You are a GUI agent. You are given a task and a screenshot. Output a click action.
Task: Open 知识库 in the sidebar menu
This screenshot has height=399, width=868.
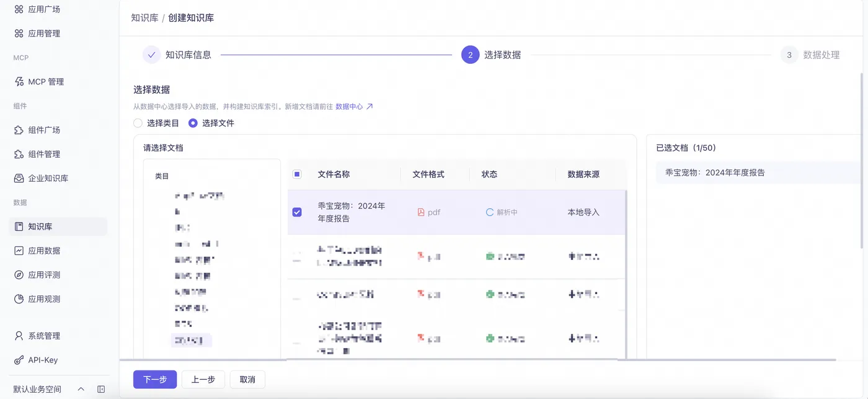click(40, 226)
